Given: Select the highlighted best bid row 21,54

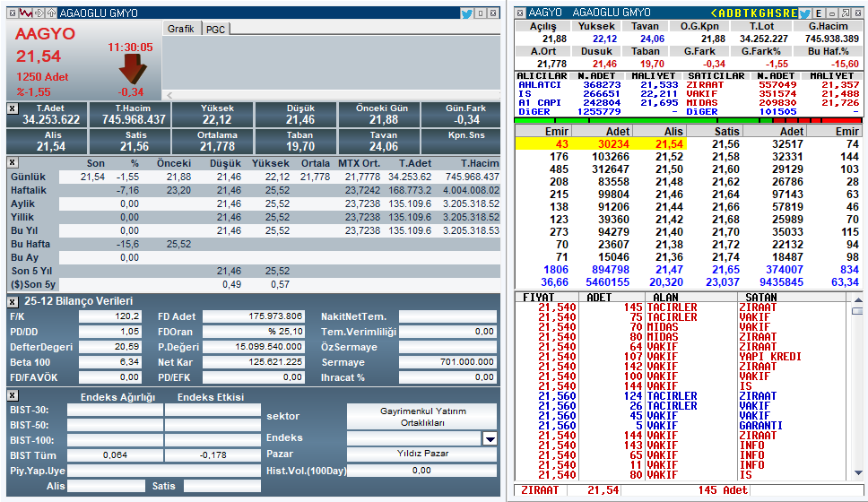Looking at the screenshot, I should pyautogui.click(x=601, y=144).
